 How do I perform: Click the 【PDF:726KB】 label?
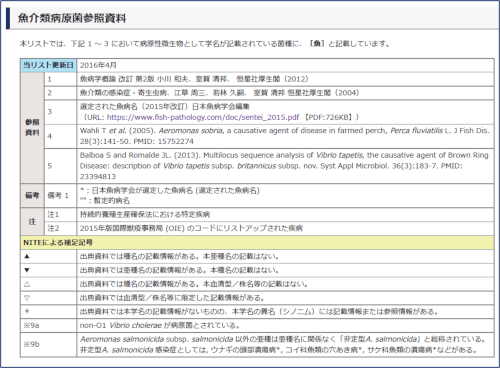pos(328,117)
